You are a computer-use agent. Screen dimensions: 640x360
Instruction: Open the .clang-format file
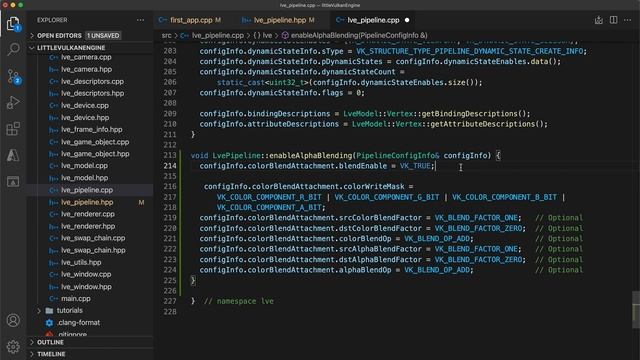coord(78,322)
